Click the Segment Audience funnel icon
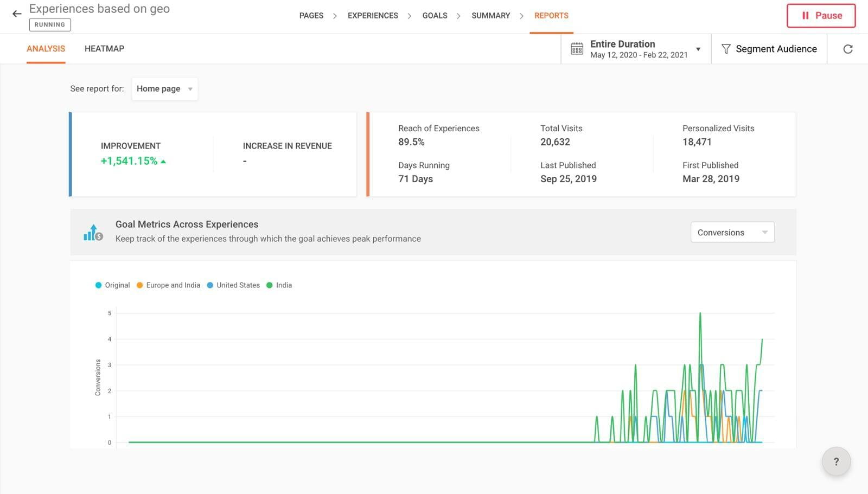 725,49
